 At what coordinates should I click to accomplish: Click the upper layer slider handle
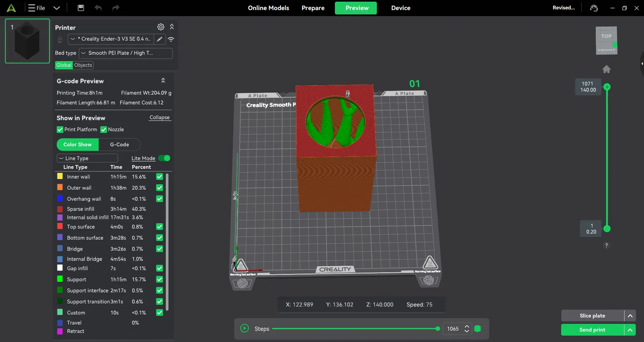(x=607, y=87)
